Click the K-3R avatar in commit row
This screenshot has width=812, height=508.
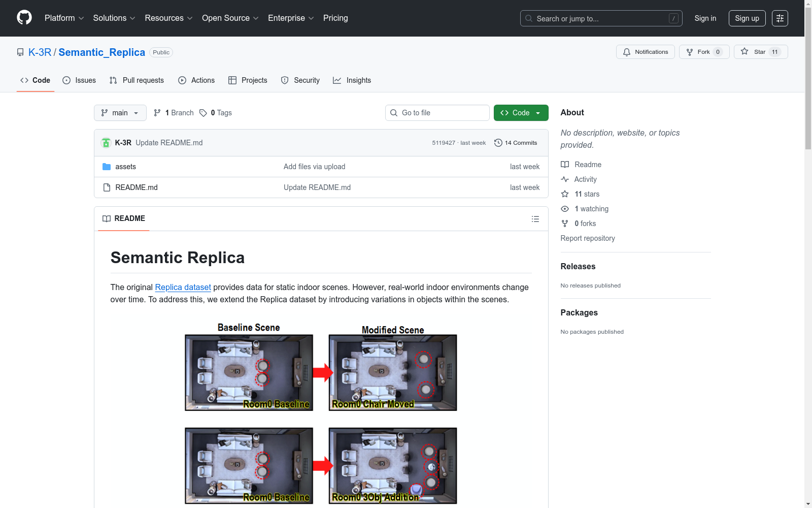tap(106, 143)
